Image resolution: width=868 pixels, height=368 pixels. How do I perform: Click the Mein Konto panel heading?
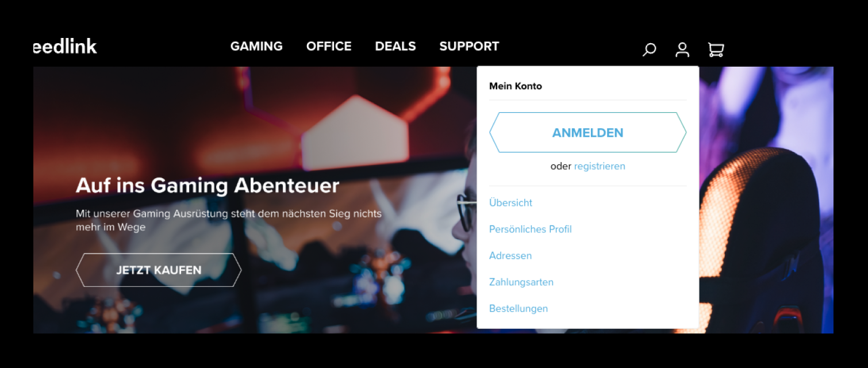(x=516, y=86)
